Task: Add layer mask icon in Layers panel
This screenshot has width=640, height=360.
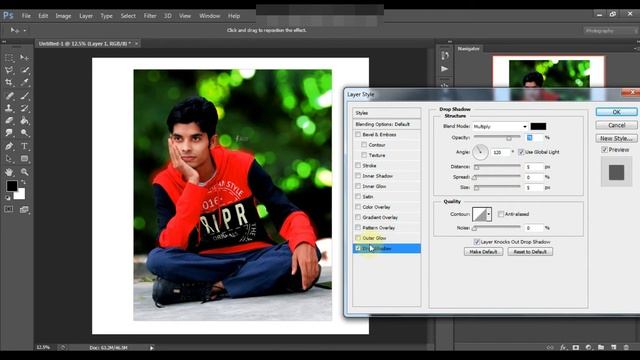Action: click(x=576, y=347)
